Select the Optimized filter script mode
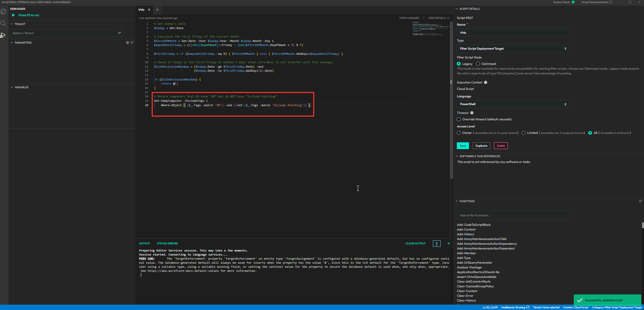This screenshot has width=644, height=310. point(478,64)
